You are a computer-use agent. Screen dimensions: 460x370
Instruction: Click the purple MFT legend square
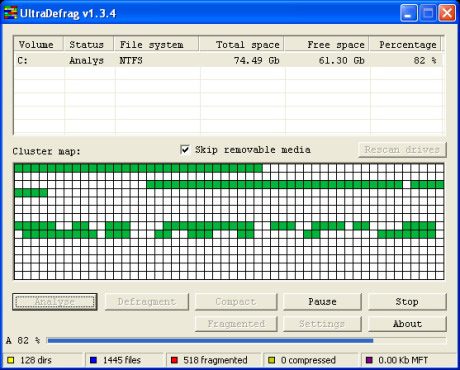point(369,360)
